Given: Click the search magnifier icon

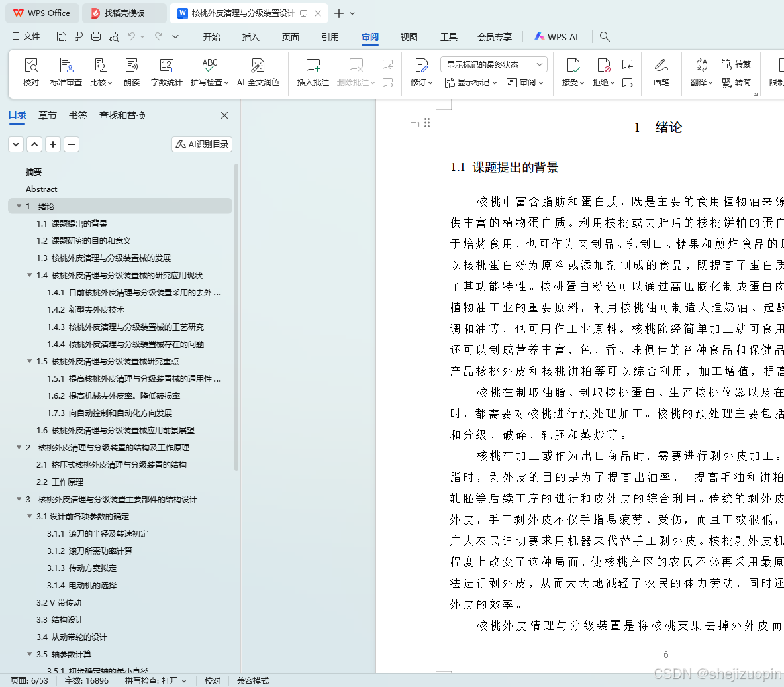Looking at the screenshot, I should click(605, 36).
